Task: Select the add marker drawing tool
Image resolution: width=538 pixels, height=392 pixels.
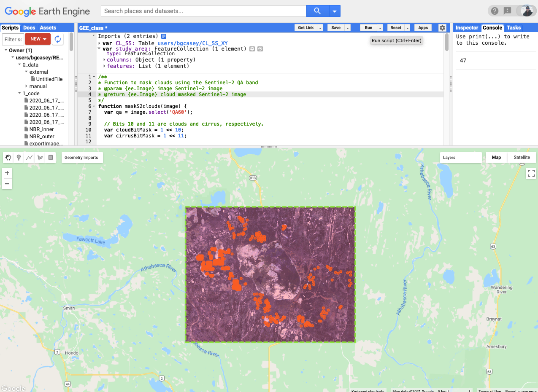Action: click(19, 158)
